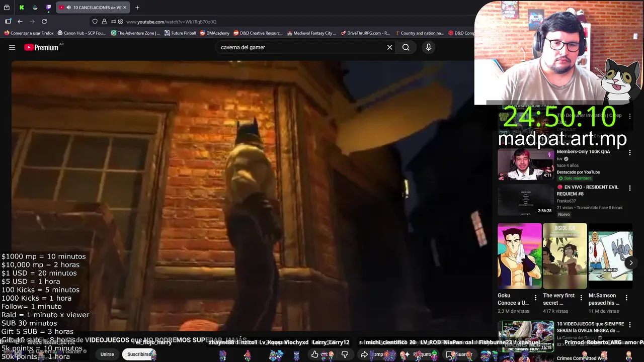Image resolution: width=644 pixels, height=362 pixels.
Task: Open 'Members-Only 100K QnA' video thumbnail
Action: point(526,164)
